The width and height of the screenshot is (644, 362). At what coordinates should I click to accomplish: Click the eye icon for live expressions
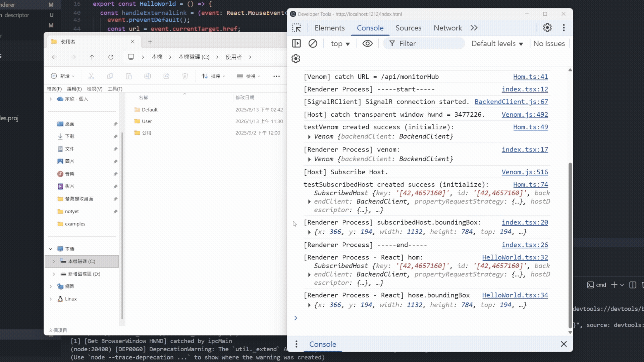click(367, 44)
